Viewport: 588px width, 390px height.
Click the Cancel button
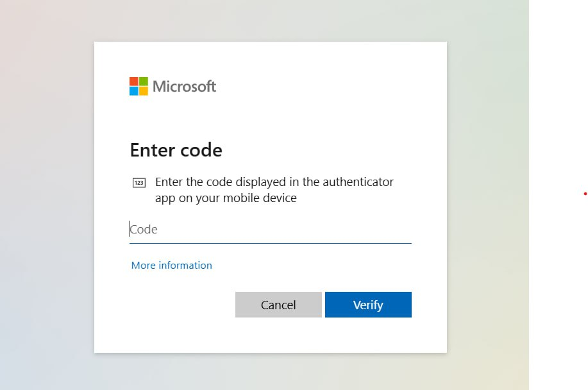[278, 305]
